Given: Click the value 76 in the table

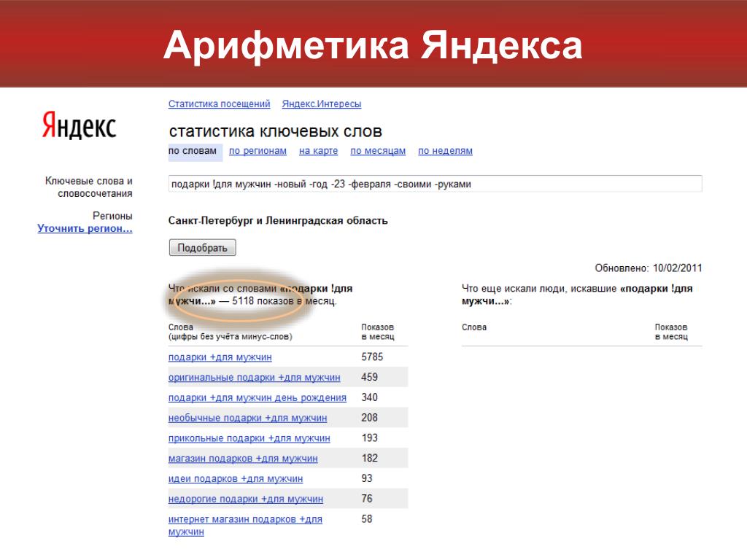Looking at the screenshot, I should point(367,499).
